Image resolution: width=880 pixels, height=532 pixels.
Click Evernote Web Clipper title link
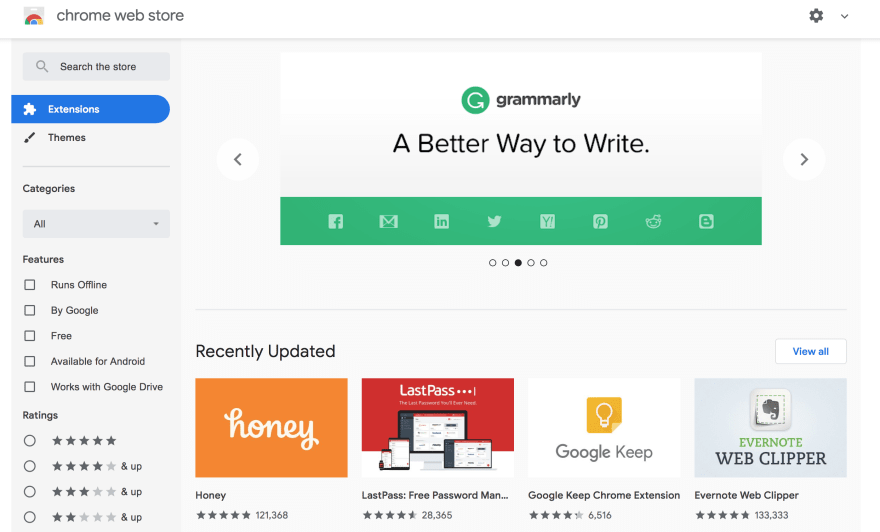click(746, 495)
